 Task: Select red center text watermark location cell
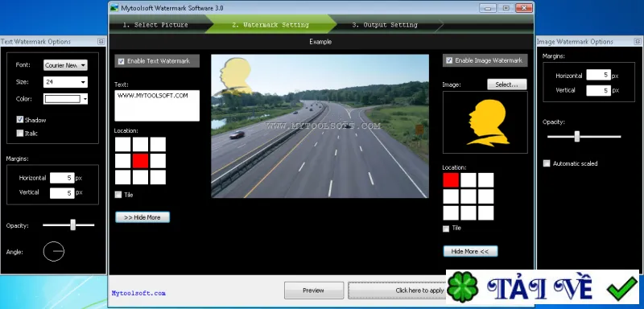point(140,161)
